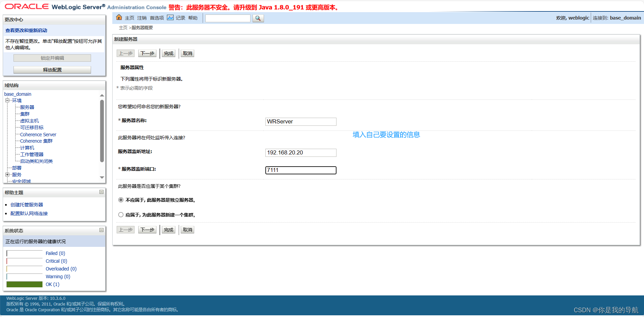This screenshot has width=644, height=317.
Task: Click the down arrow of the domain tree scrollbar
Action: point(102,177)
